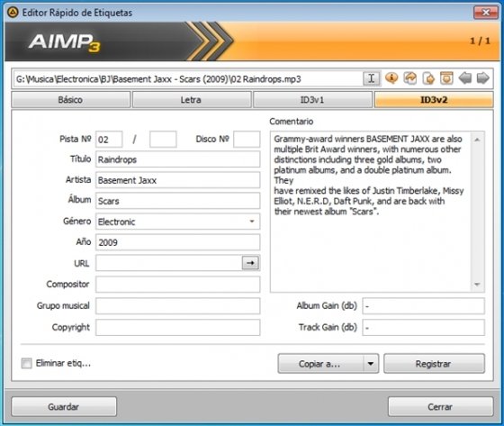Switch to the Letra tab

(x=191, y=100)
